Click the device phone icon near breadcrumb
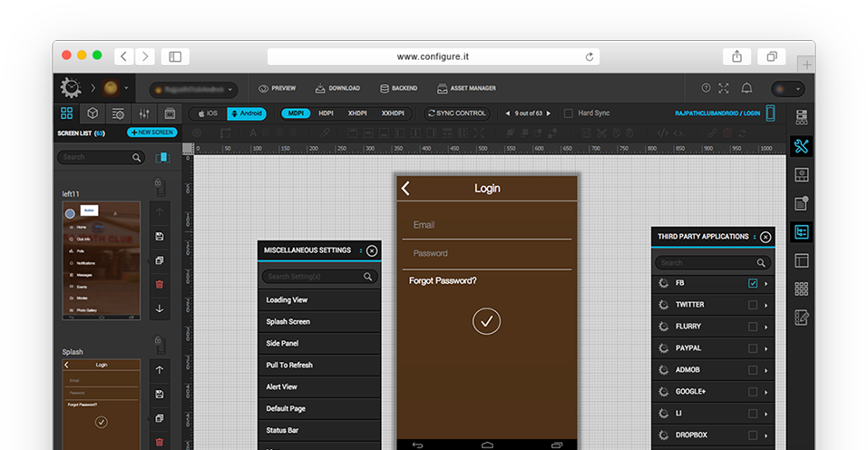This screenshot has height=450, width=868. click(771, 112)
